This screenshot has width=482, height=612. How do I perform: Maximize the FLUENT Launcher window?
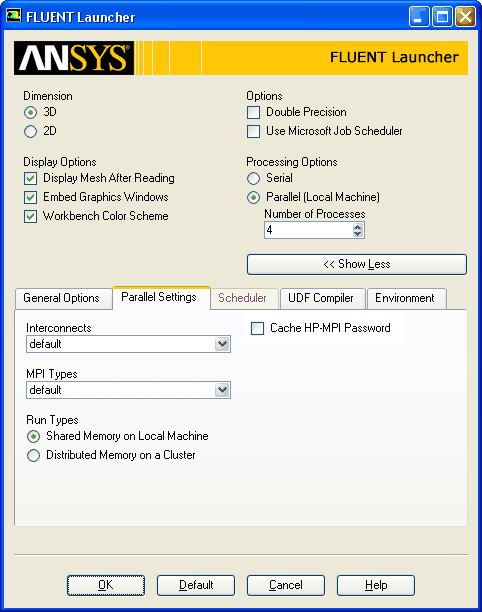[442, 17]
